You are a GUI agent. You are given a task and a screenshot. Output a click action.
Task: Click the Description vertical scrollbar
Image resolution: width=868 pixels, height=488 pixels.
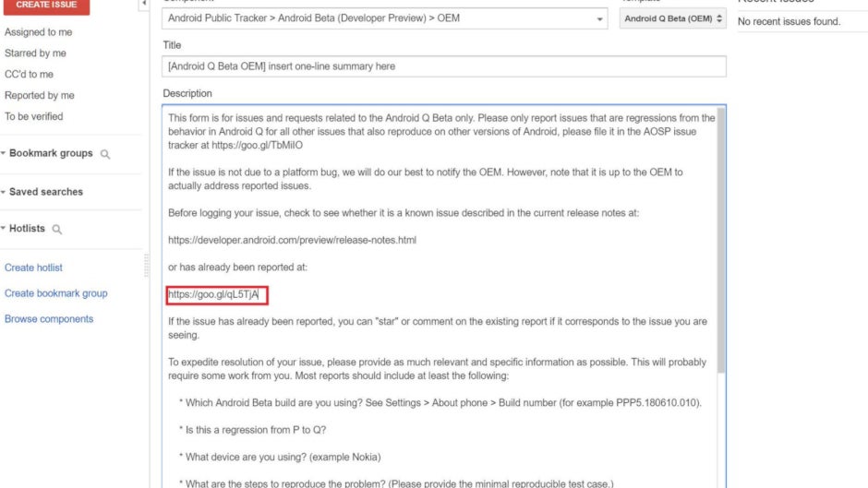coord(721,240)
